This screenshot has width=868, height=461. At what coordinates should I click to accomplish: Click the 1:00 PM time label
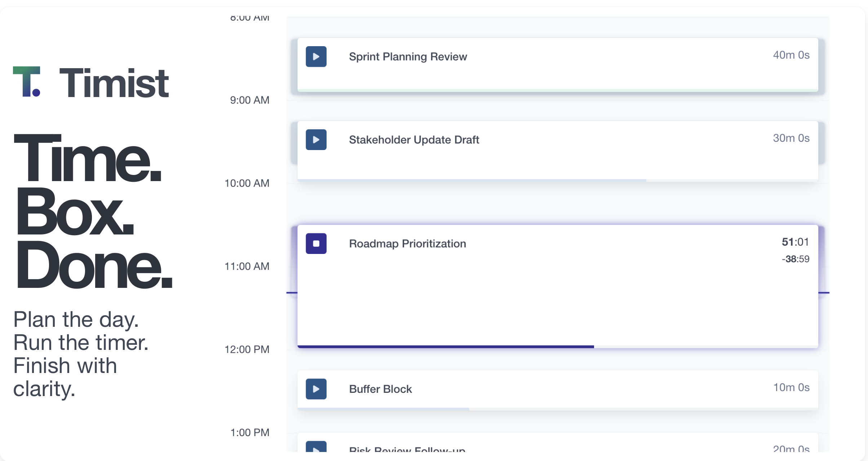[x=249, y=433]
